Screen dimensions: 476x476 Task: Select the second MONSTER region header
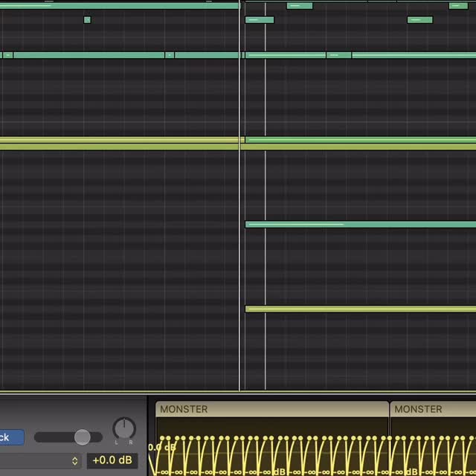[433, 409]
